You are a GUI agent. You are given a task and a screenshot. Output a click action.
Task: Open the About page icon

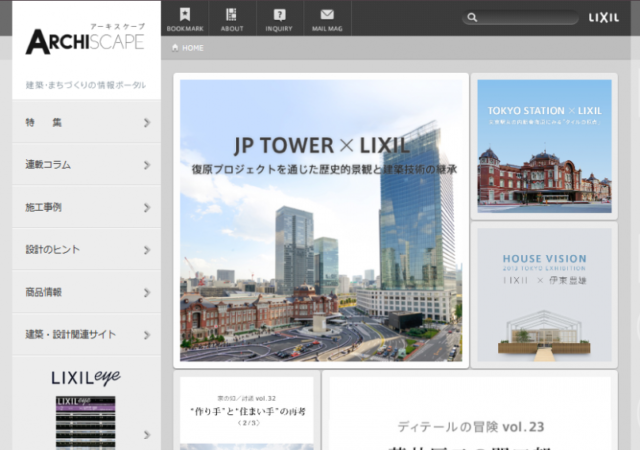(x=231, y=15)
